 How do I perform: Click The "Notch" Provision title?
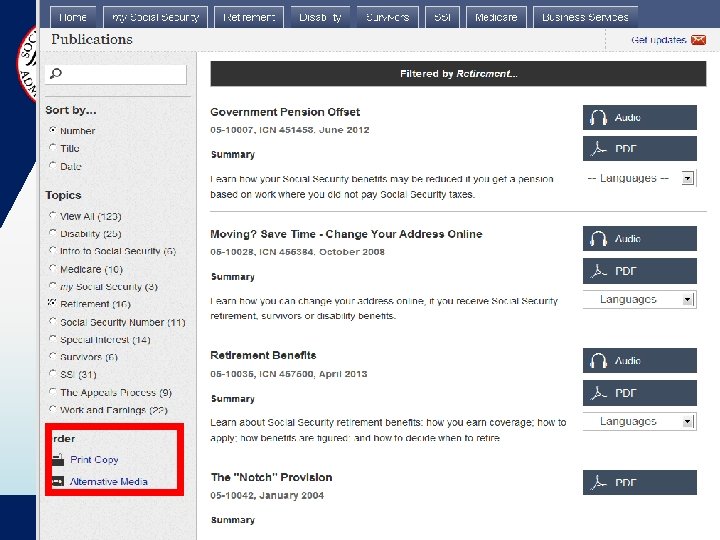(x=271, y=477)
